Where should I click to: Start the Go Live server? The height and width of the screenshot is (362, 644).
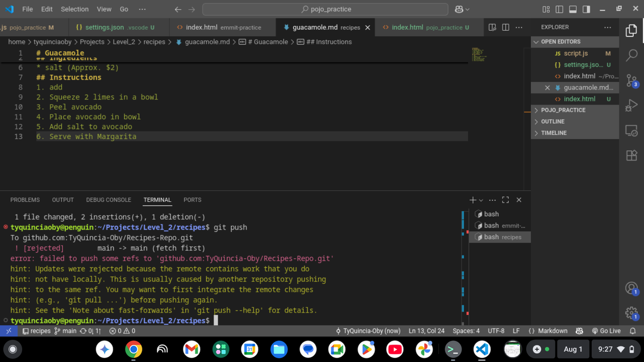pos(606,331)
